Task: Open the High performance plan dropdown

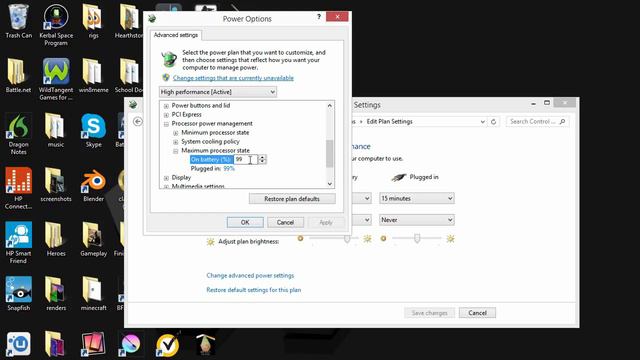Action: point(218,92)
